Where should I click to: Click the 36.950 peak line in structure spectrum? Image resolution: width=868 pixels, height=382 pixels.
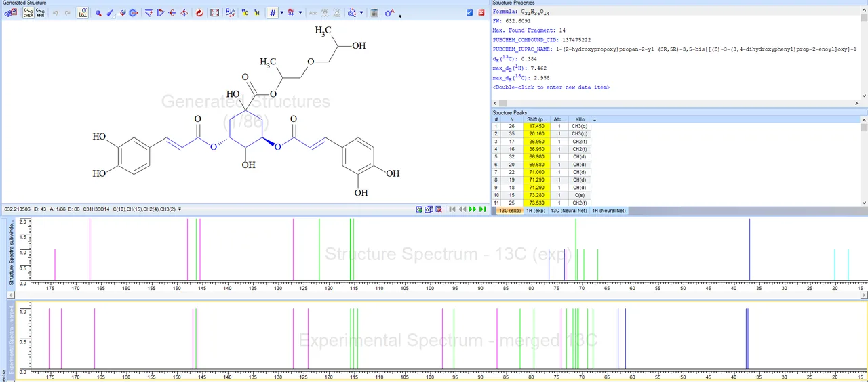(749, 249)
